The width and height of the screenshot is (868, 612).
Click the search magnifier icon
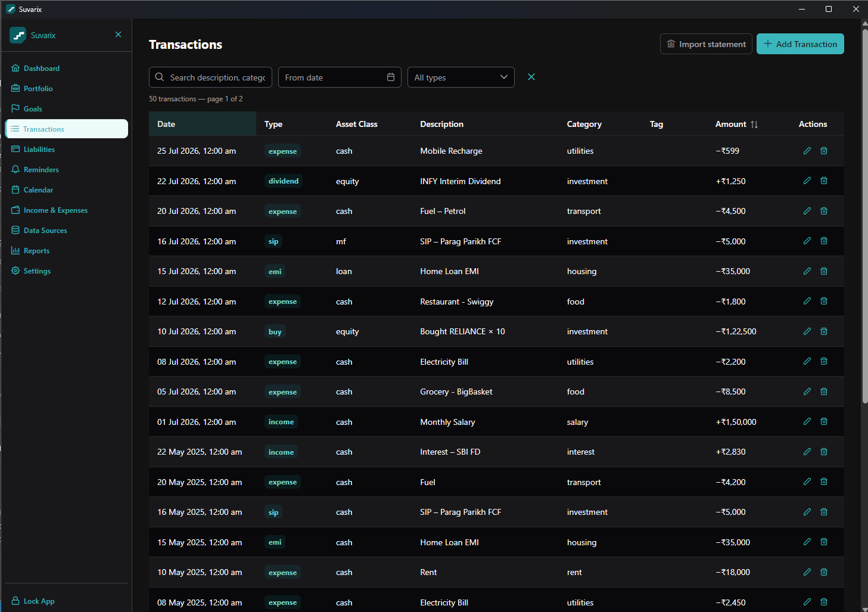pos(160,77)
